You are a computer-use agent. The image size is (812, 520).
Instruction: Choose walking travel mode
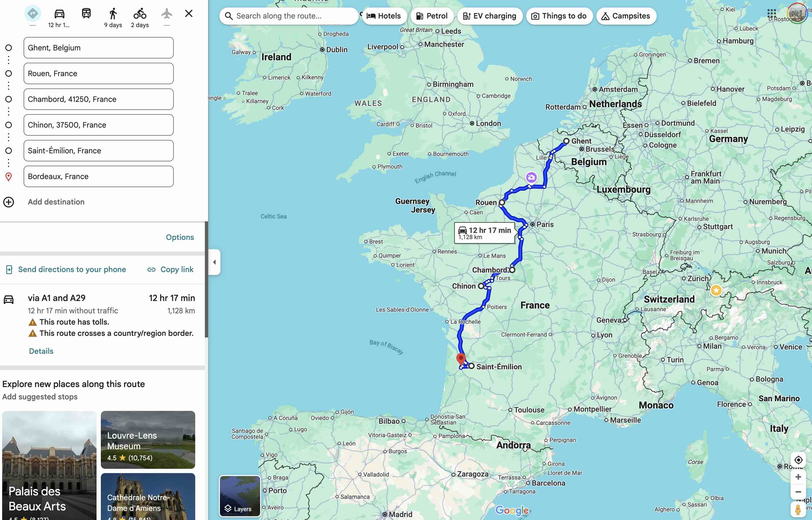tap(113, 14)
